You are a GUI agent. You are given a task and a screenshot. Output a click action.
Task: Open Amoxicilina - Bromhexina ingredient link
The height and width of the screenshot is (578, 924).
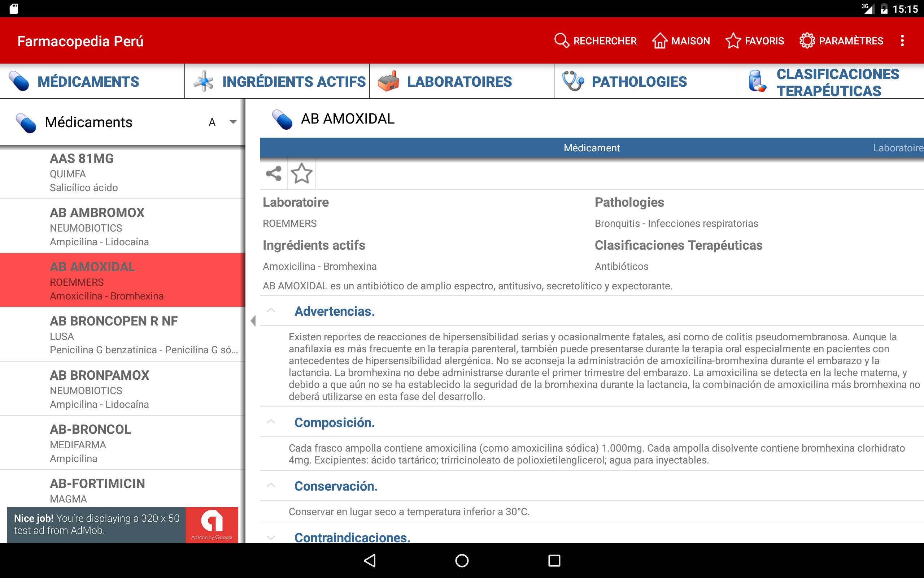(319, 267)
